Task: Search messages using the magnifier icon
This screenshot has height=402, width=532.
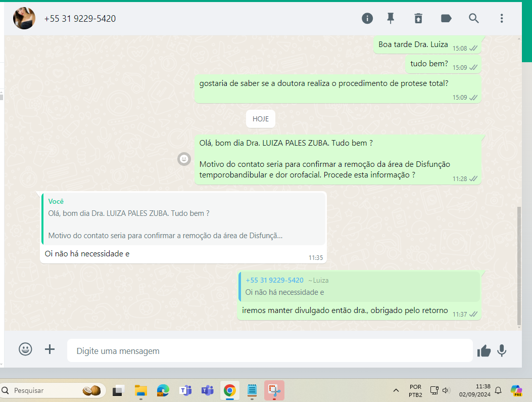Action: click(x=473, y=18)
